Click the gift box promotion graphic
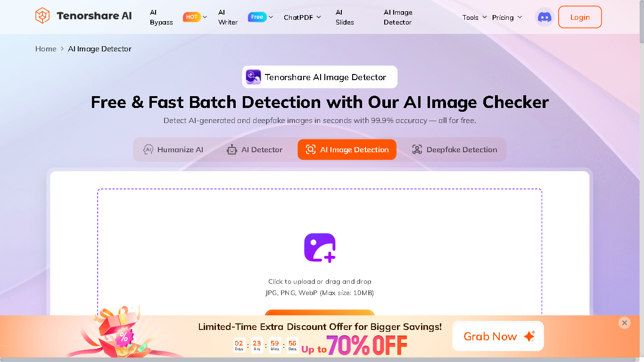 (x=124, y=334)
